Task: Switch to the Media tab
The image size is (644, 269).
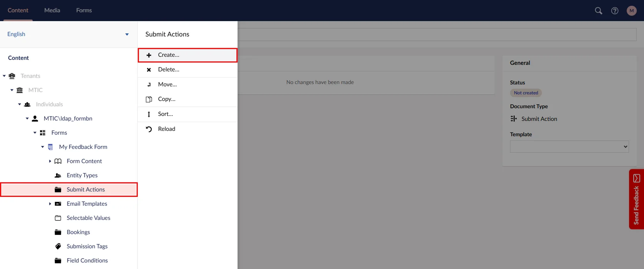Action: tap(52, 10)
